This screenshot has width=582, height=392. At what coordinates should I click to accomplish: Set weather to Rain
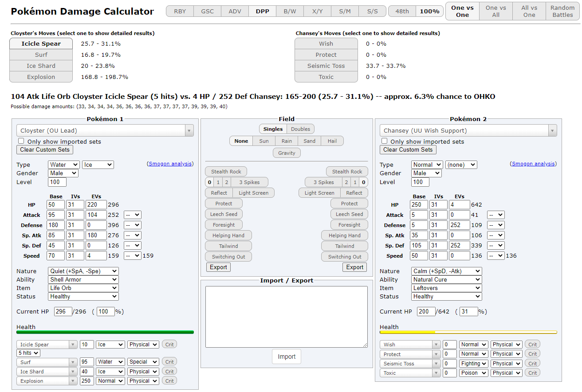[287, 141]
